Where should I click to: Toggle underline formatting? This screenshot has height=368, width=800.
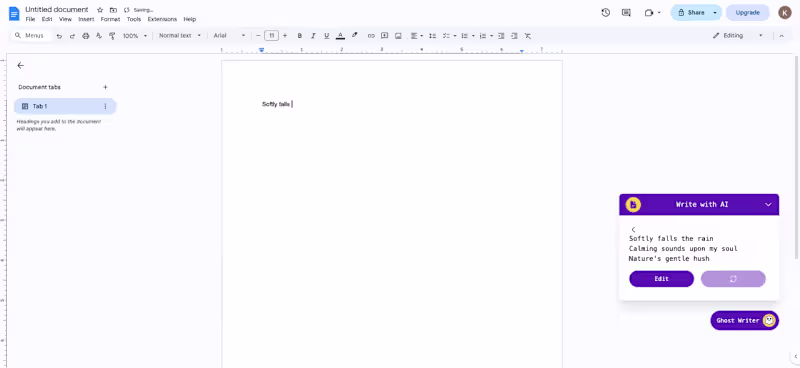tap(327, 36)
